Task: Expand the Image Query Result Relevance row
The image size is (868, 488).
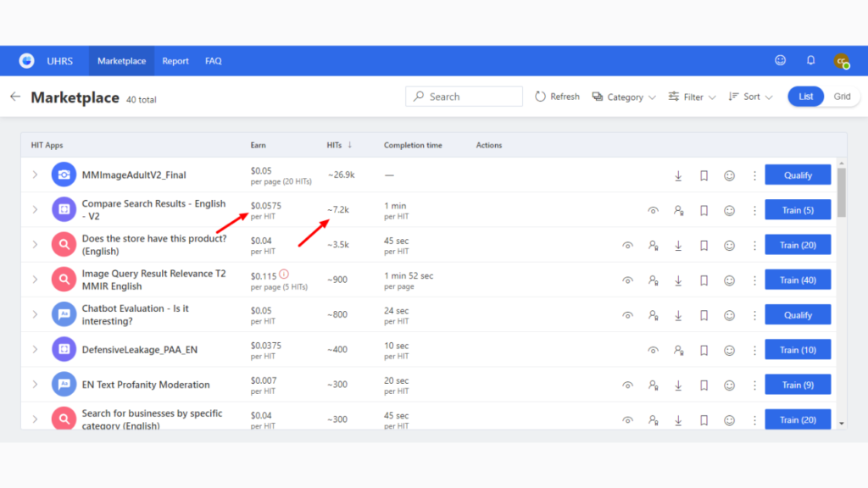Action: pos(36,280)
